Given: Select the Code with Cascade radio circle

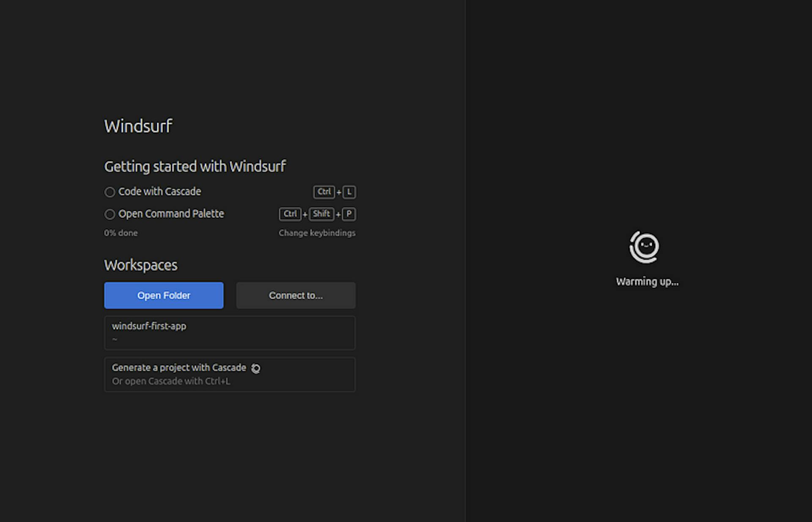Looking at the screenshot, I should coord(110,192).
